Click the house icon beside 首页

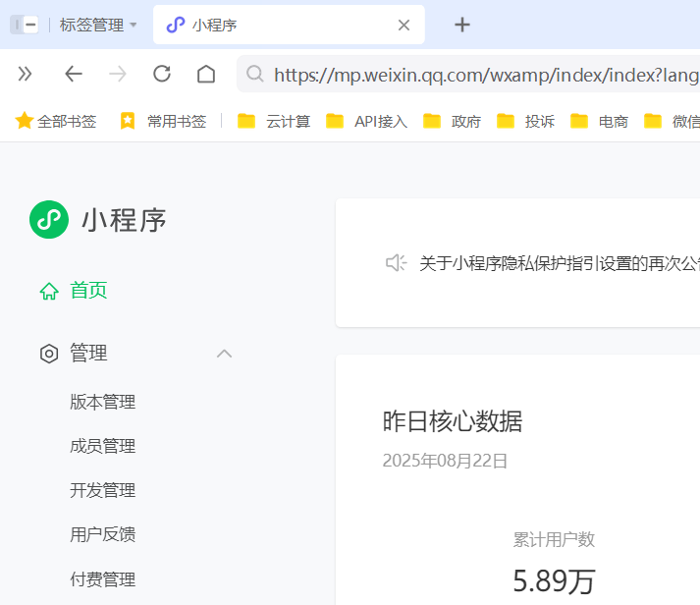pos(49,291)
